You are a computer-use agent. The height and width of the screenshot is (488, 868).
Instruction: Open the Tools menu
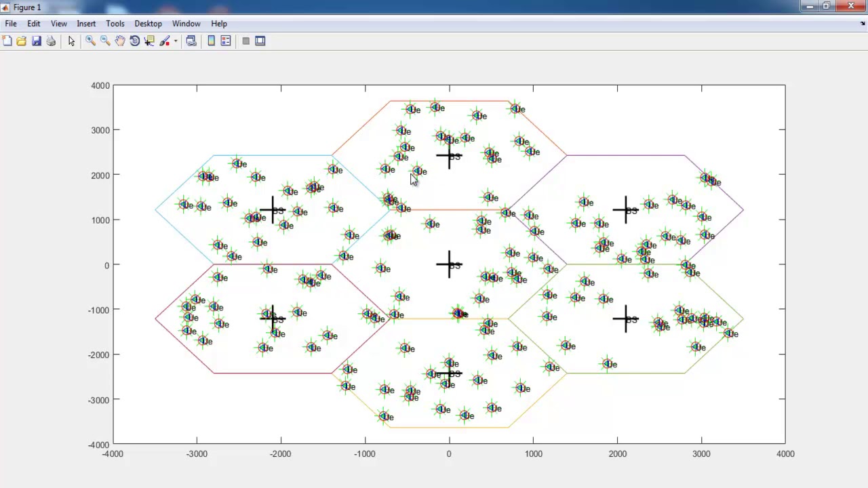click(x=115, y=24)
